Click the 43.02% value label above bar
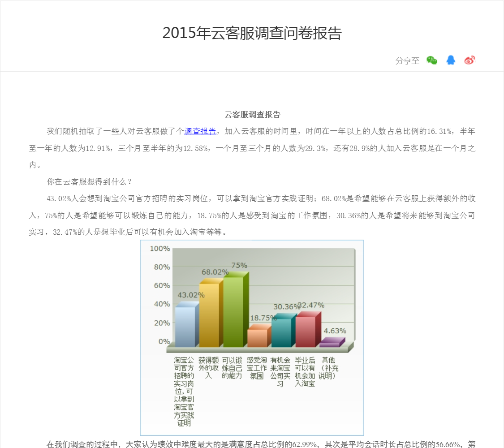504x448 pixels. tap(191, 295)
